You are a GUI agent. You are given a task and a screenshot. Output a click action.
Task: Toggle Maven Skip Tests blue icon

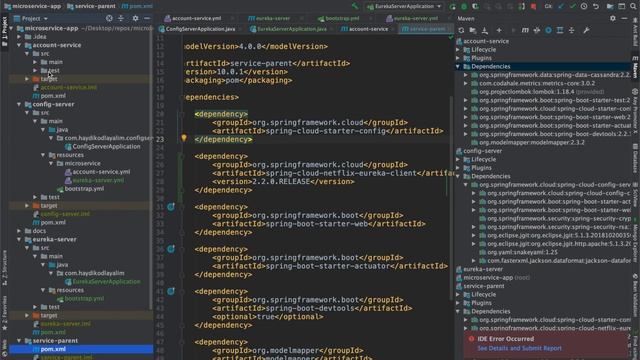pyautogui.click(x=548, y=30)
